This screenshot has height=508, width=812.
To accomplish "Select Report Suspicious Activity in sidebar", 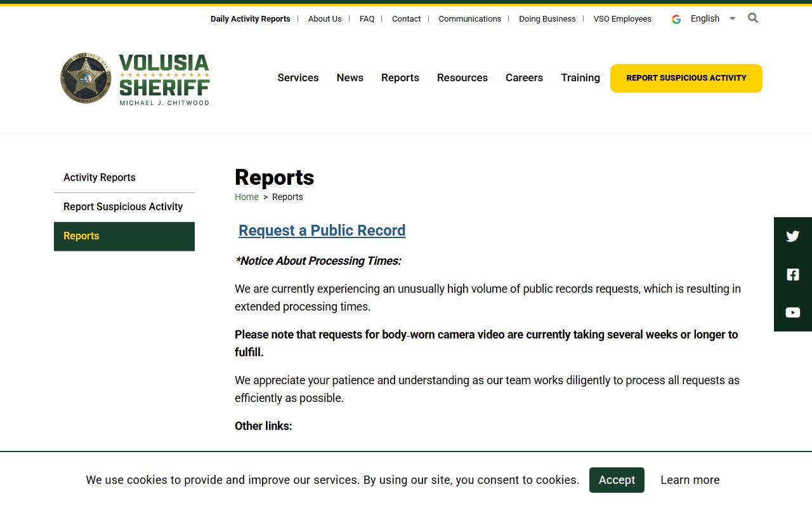I will [x=124, y=207].
